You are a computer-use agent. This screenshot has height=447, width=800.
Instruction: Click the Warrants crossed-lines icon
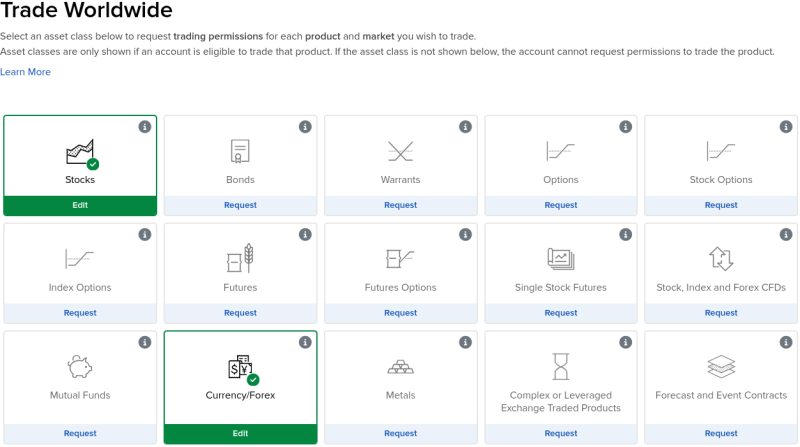pos(400,152)
